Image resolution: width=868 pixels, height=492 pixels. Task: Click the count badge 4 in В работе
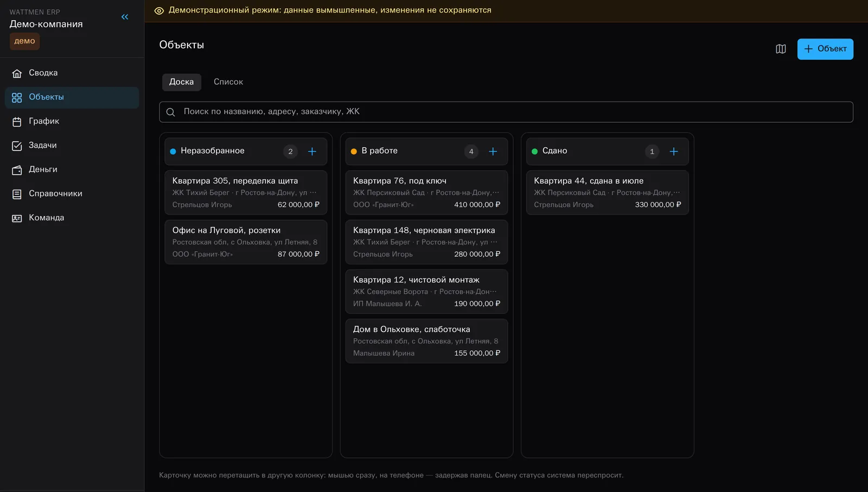(471, 152)
